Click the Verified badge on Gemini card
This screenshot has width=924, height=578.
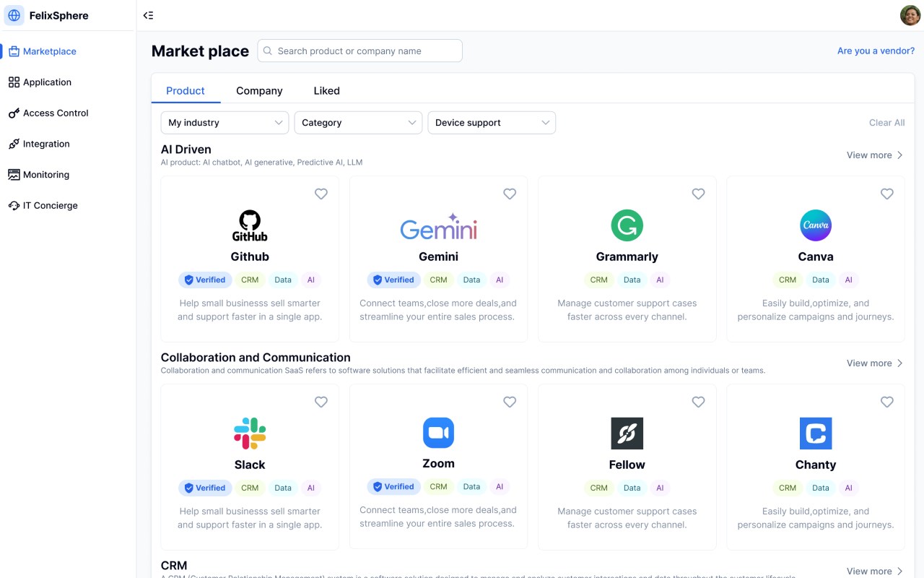[394, 280]
